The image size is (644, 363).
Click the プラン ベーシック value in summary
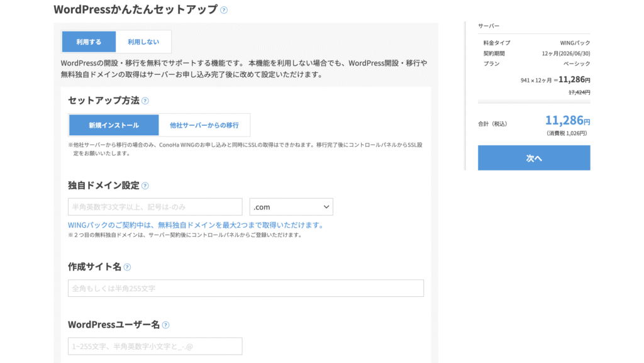coord(576,64)
